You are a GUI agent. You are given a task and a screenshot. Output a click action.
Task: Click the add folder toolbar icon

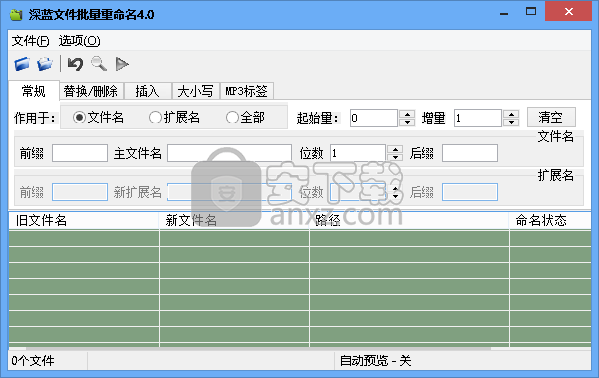(45, 64)
